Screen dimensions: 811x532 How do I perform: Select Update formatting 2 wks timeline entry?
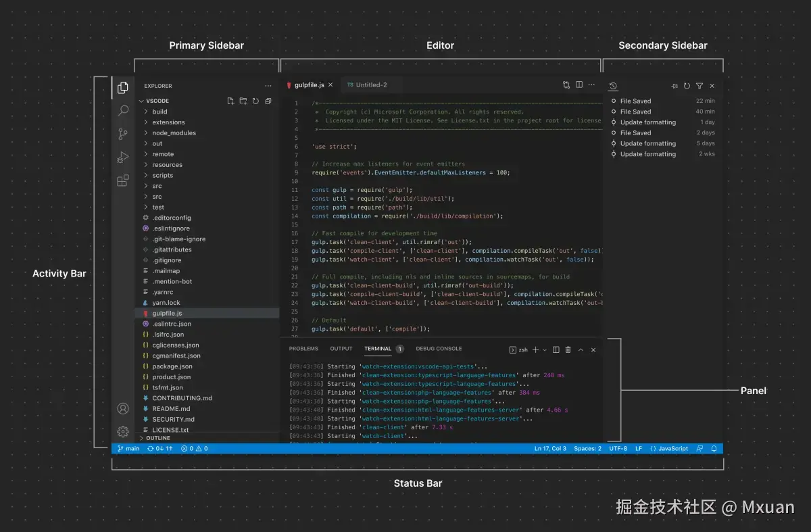click(x=662, y=154)
